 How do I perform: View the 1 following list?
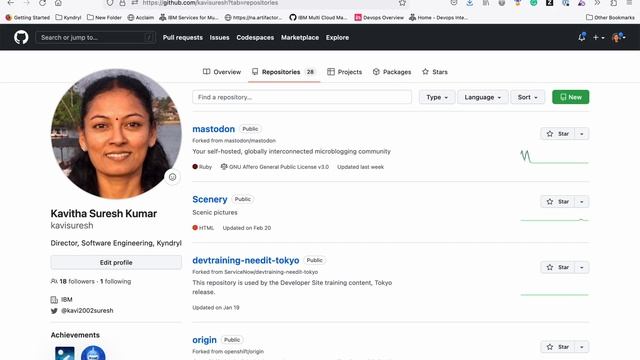tap(116, 282)
